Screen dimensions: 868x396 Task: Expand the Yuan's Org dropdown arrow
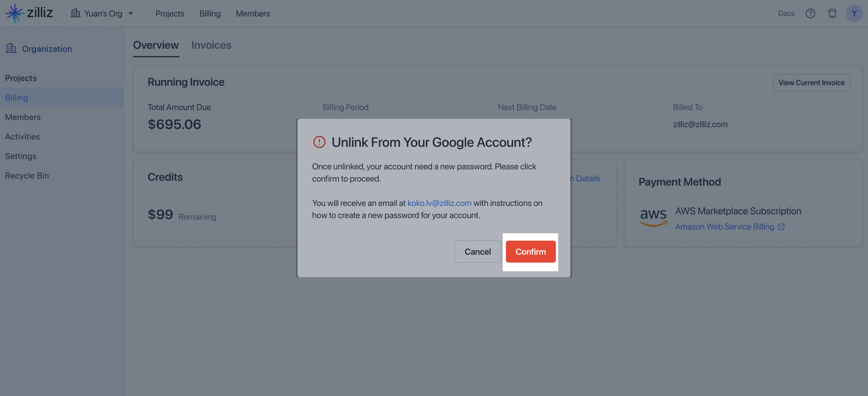[x=131, y=14]
